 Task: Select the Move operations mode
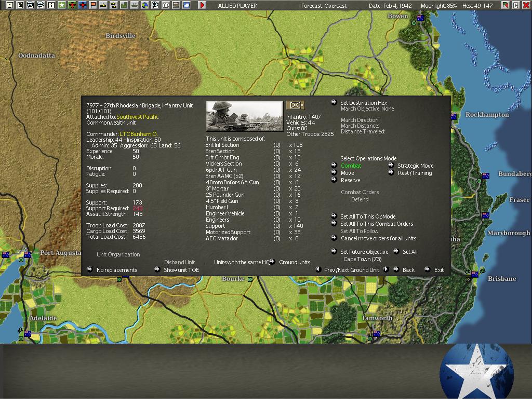tap(347, 173)
